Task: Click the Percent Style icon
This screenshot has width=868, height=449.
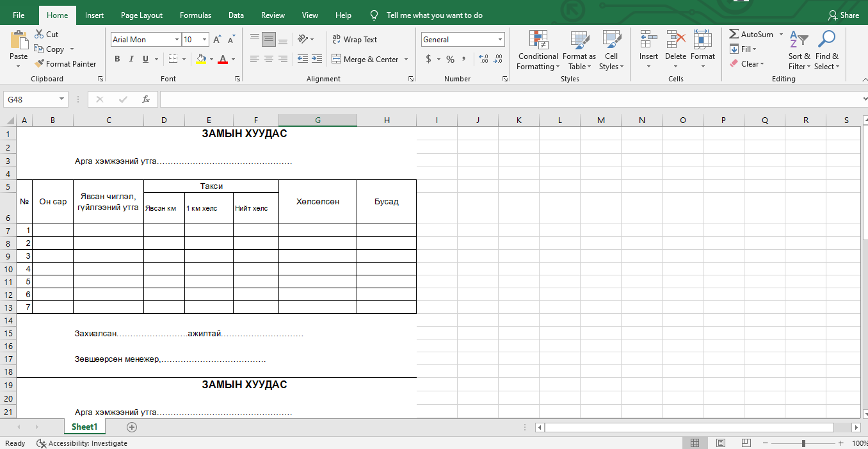Action: pos(450,59)
